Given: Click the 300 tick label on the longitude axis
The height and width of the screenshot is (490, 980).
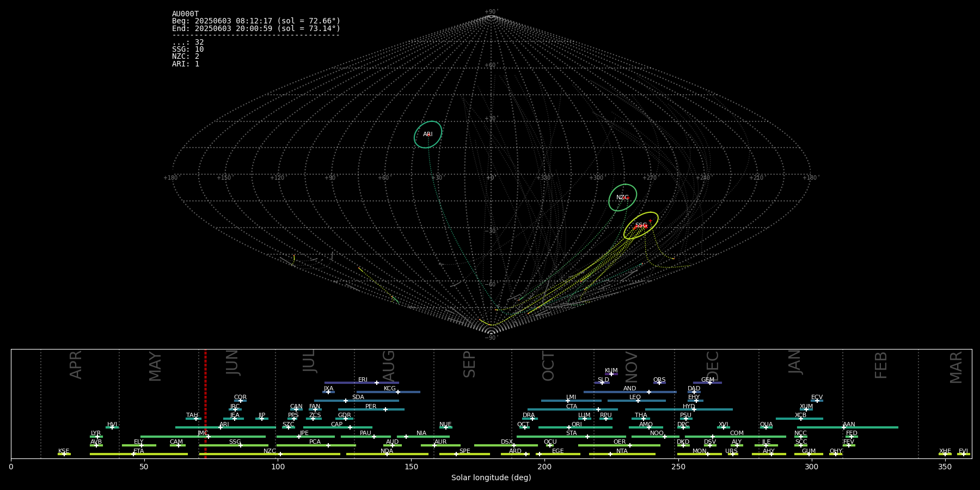Looking at the screenshot, I should [811, 467].
